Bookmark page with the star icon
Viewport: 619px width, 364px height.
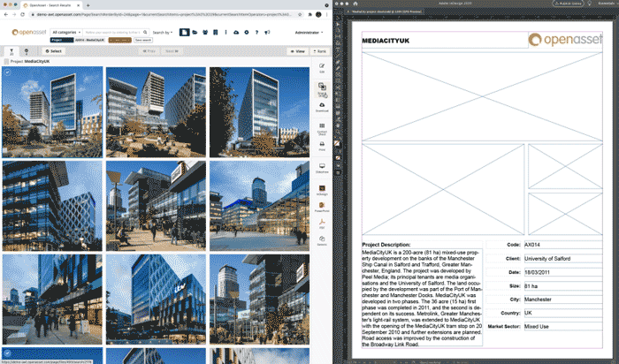tap(300, 15)
